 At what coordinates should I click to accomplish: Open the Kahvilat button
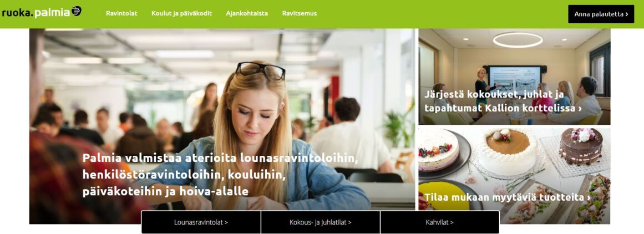439,222
